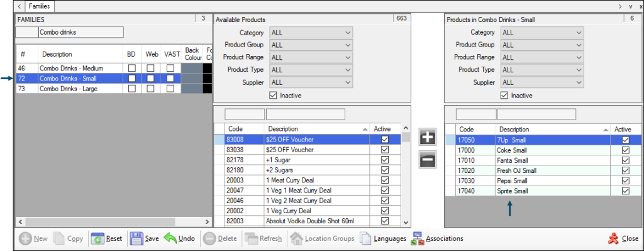Tick VAST checkbox for Combo Drinks - Large

tap(170, 88)
